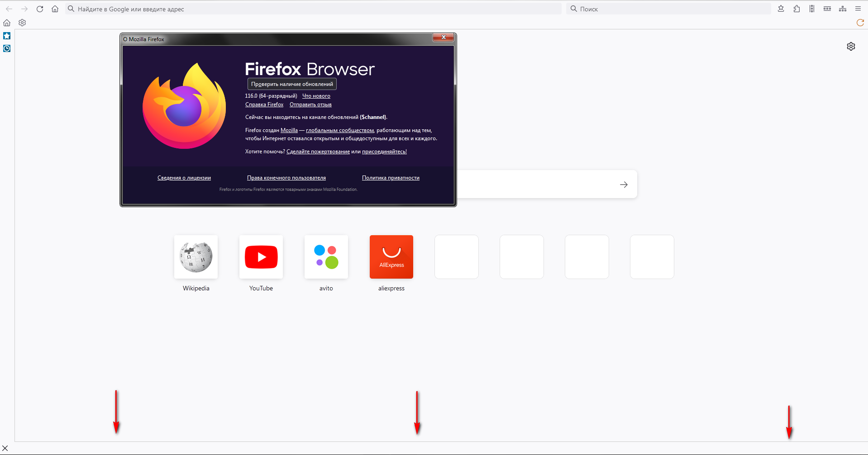Click the 'Firefox Browser' heading
Image resolution: width=868 pixels, height=455 pixels.
[310, 69]
